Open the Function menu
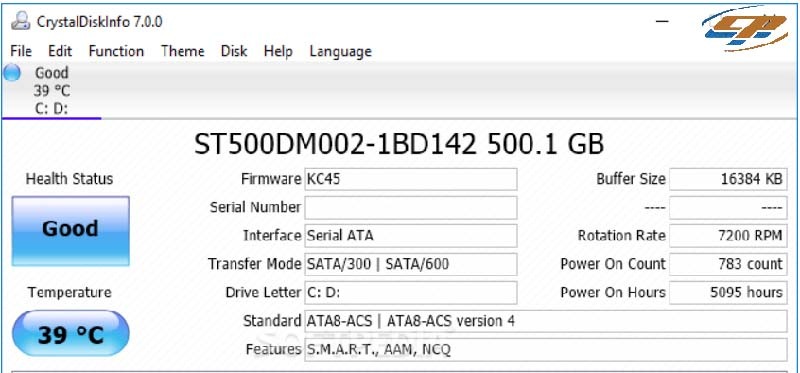The height and width of the screenshot is (373, 800). 116,51
